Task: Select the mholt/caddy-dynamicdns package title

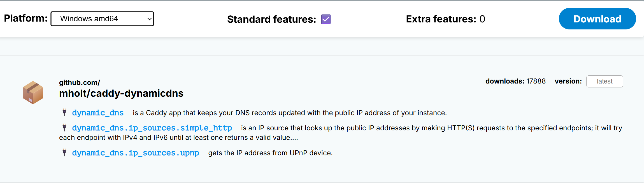Action: [x=121, y=93]
